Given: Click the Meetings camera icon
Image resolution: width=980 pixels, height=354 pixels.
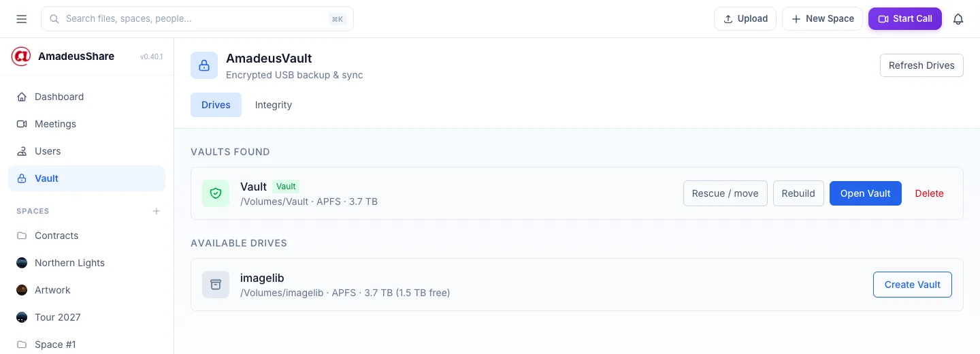Looking at the screenshot, I should [x=22, y=124].
